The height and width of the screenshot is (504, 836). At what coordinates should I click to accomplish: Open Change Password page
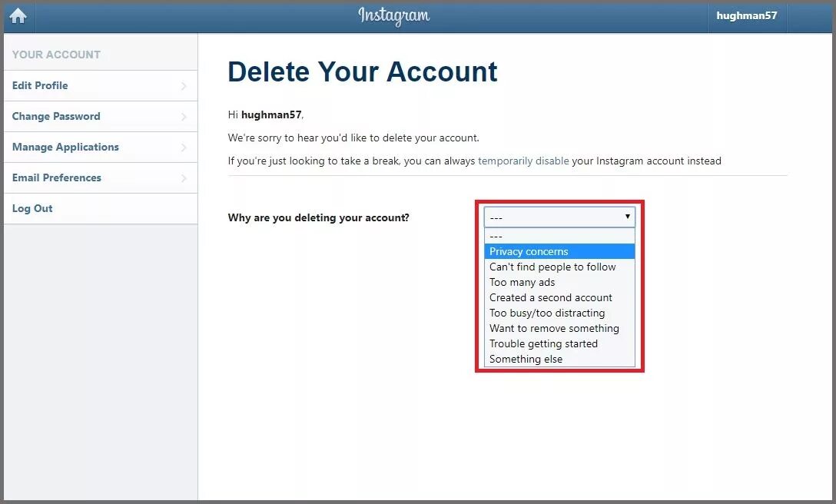point(100,116)
